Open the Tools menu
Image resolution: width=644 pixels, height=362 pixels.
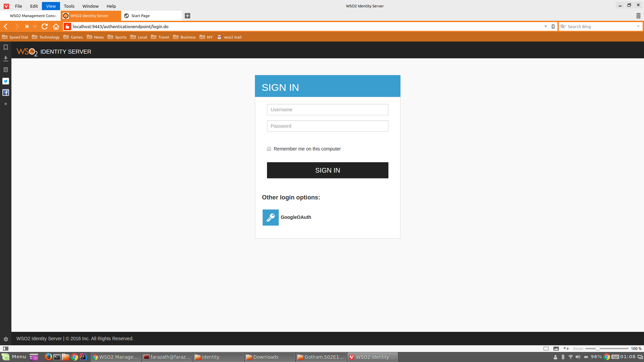(69, 6)
